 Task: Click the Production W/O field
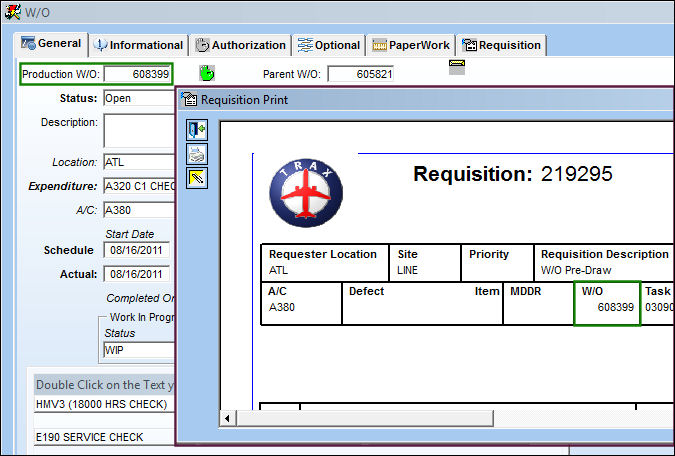(x=138, y=74)
